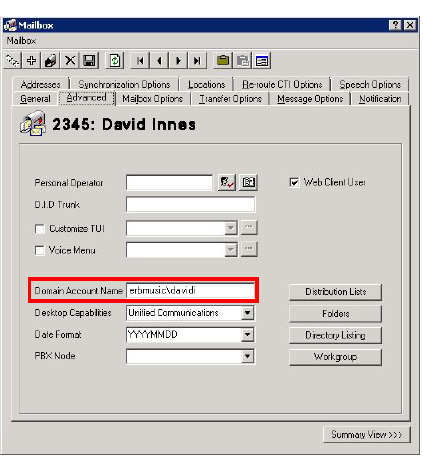Close the Mailbox window

(410, 25)
